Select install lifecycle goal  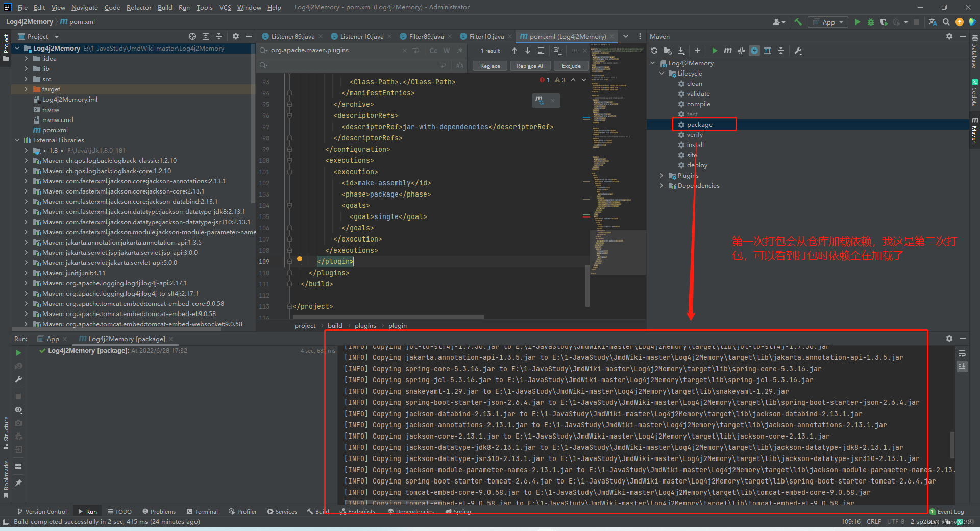point(695,145)
